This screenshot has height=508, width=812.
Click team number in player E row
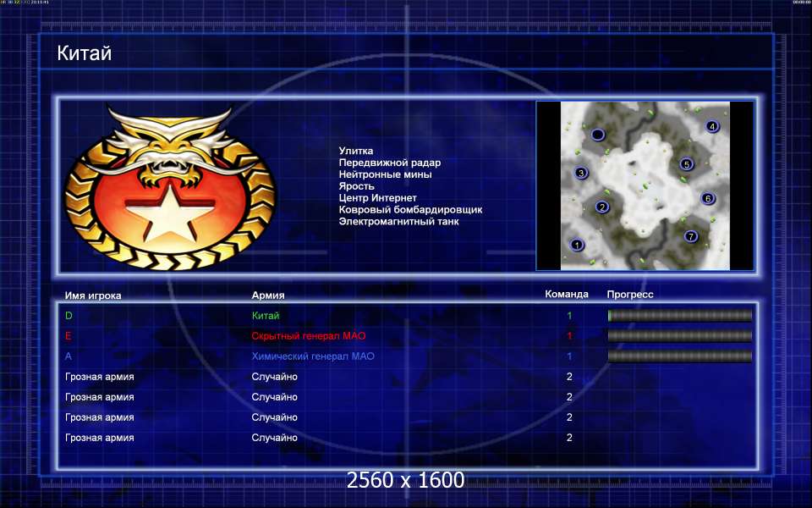click(x=569, y=336)
